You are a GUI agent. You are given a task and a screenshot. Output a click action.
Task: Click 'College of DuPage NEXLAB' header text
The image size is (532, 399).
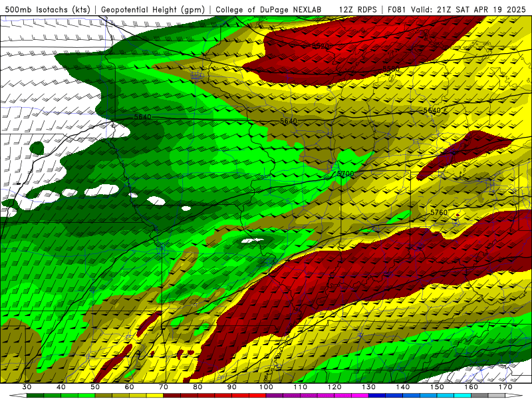269,9
